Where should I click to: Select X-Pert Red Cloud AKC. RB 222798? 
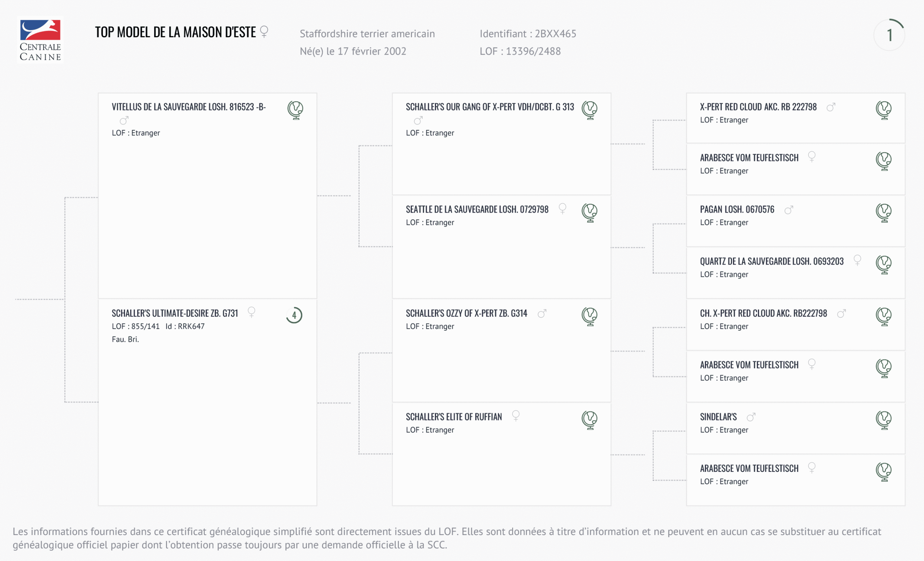[x=758, y=107]
